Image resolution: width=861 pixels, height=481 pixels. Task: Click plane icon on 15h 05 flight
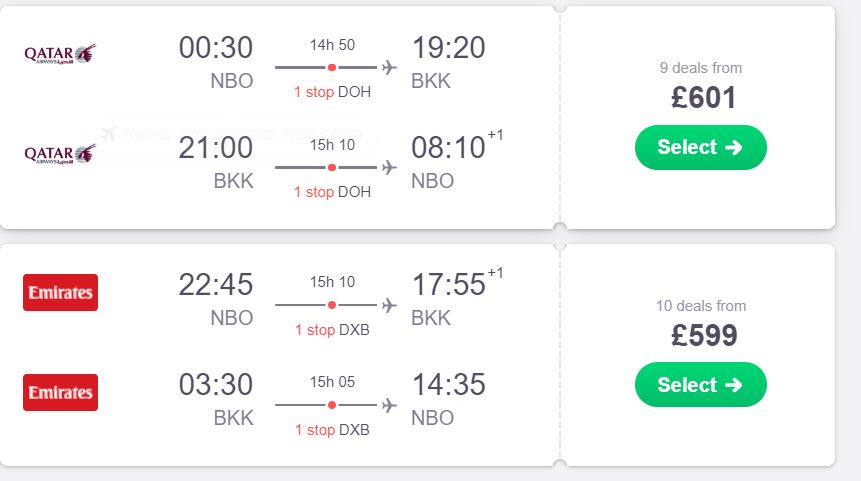pyautogui.click(x=389, y=405)
